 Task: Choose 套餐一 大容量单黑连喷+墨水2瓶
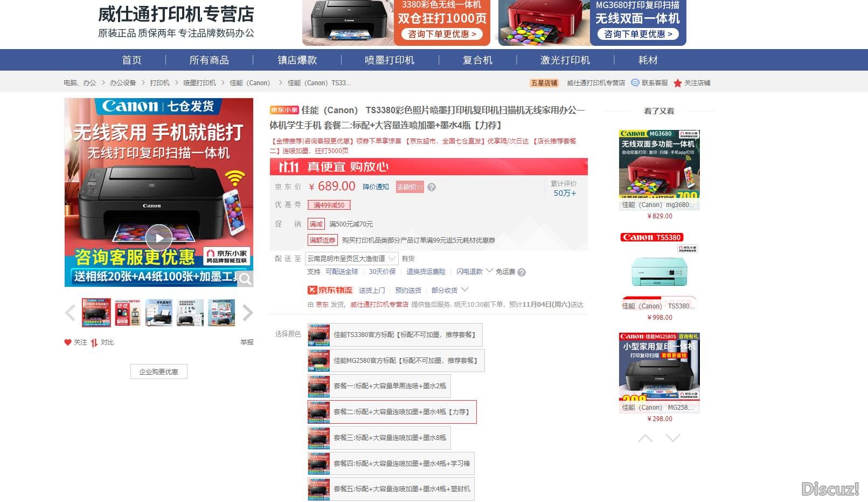(x=379, y=386)
